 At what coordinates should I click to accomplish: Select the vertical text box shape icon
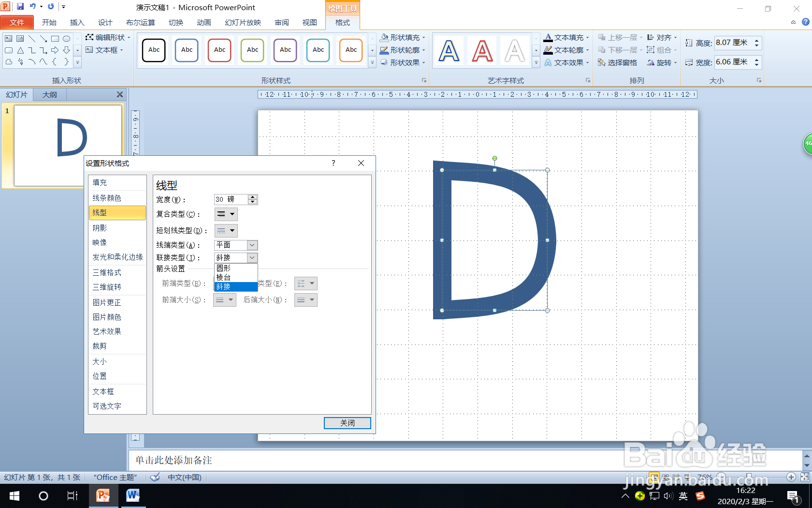pos(20,38)
